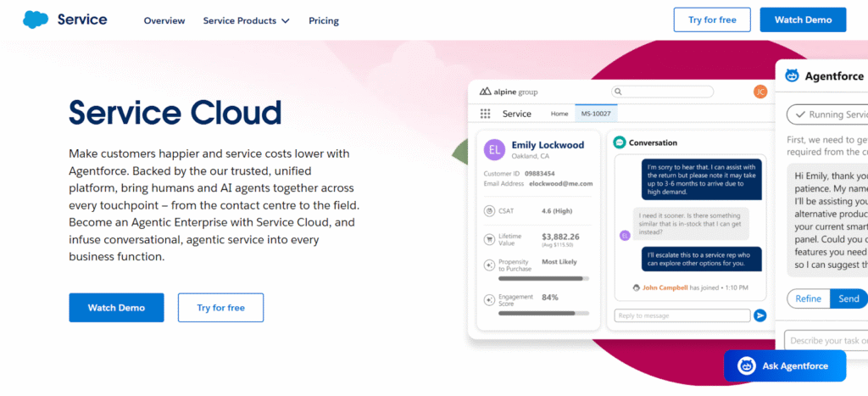Click the JC user avatar
Screen dimensions: 868x396
pos(759,92)
